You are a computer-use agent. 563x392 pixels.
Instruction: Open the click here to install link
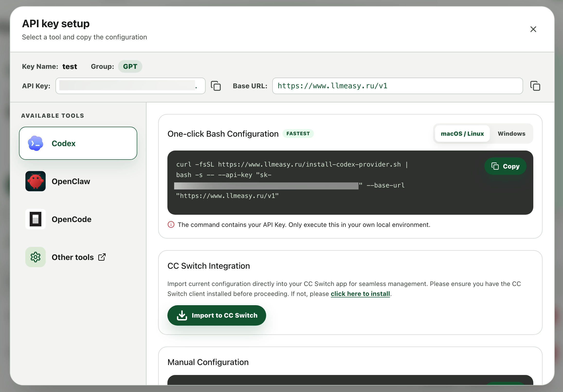pos(360,294)
